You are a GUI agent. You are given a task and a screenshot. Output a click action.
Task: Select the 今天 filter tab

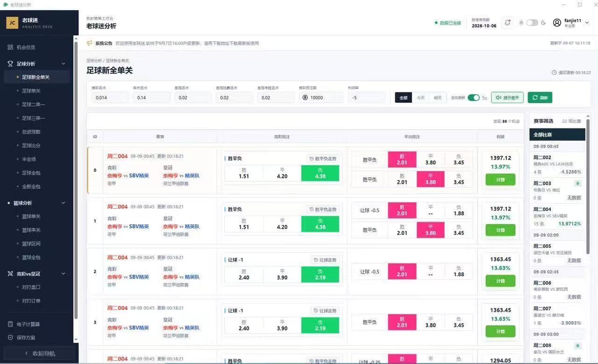[x=420, y=98]
